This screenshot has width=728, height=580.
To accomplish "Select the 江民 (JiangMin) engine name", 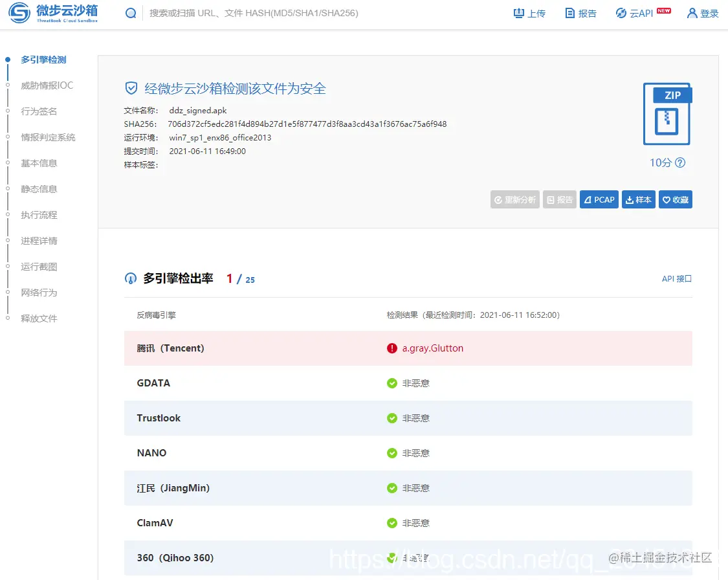I will (x=173, y=488).
